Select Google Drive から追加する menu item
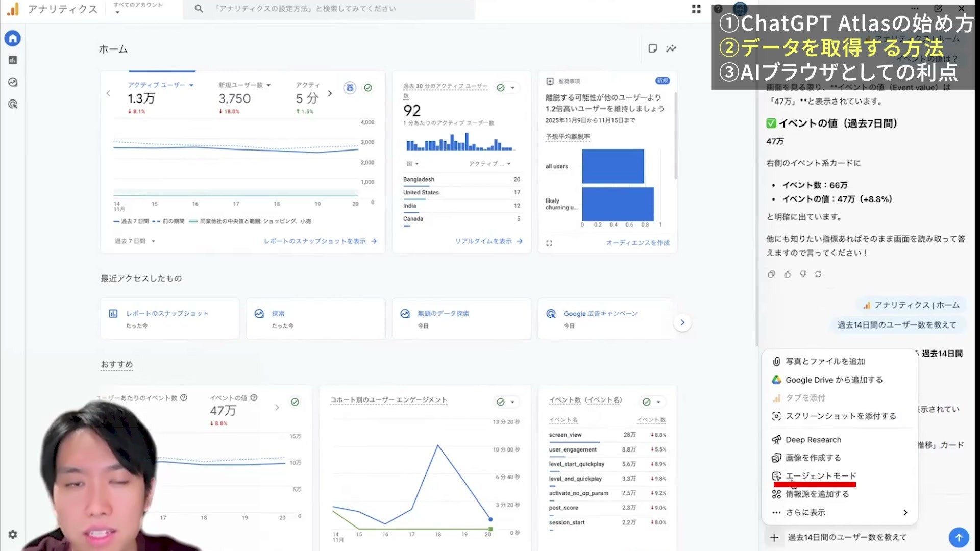 tap(840, 380)
